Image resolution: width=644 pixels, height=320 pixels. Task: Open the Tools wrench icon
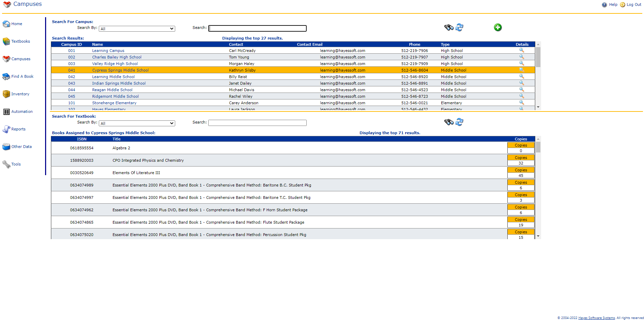(x=6, y=164)
